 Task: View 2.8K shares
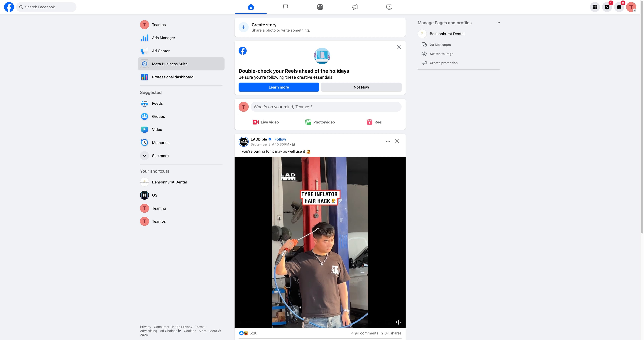(391, 333)
